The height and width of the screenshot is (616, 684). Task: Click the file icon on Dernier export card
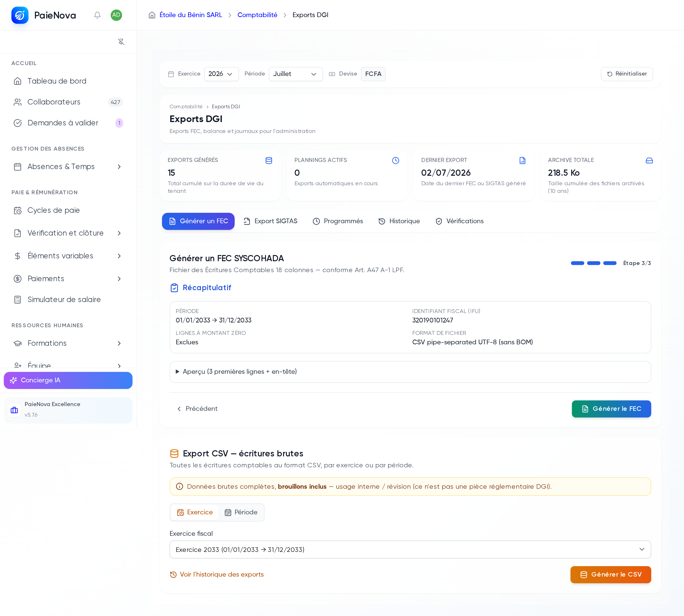pyautogui.click(x=522, y=161)
